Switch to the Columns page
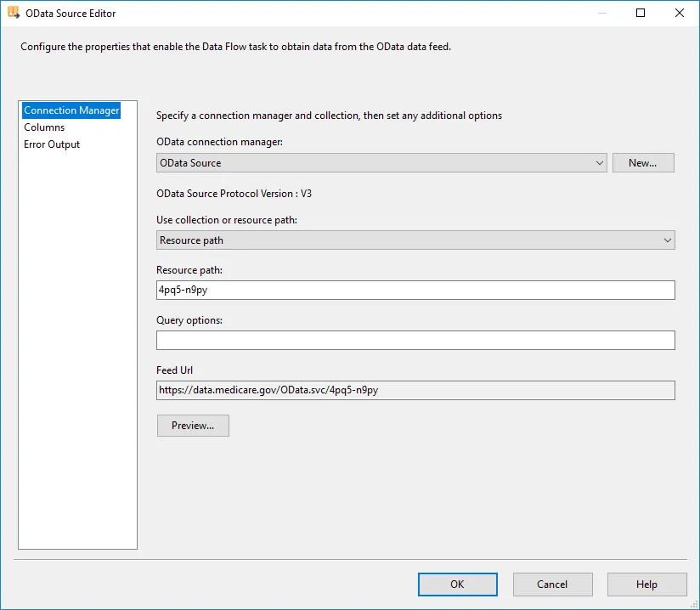700x610 pixels. tap(44, 127)
